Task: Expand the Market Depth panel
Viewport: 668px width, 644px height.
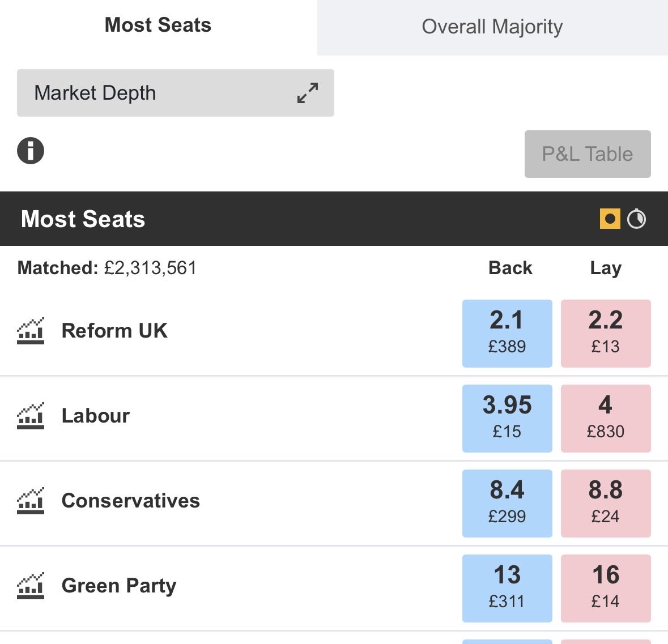Action: pyautogui.click(x=176, y=93)
